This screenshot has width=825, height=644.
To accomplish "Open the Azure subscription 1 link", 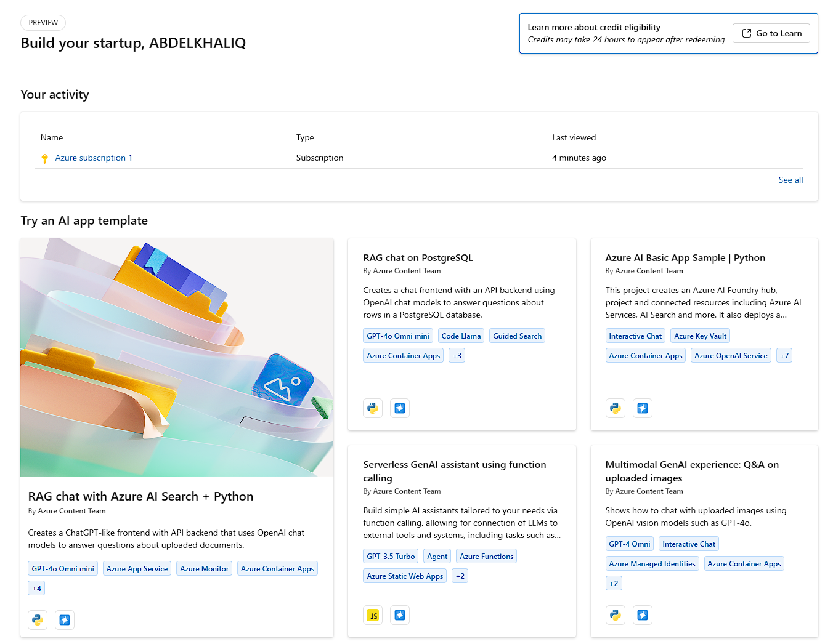I will pos(94,158).
